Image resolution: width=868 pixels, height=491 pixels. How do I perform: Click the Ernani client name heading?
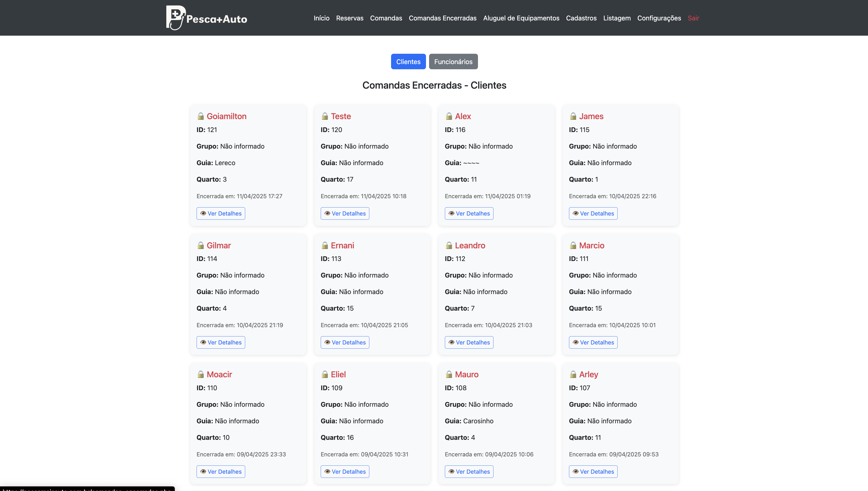pyautogui.click(x=342, y=245)
